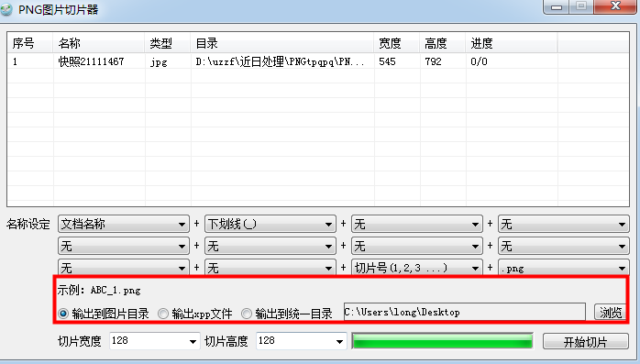The height and width of the screenshot is (364, 640).
Task: Click 示例: ABC_1.png example text
Action: tap(99, 290)
